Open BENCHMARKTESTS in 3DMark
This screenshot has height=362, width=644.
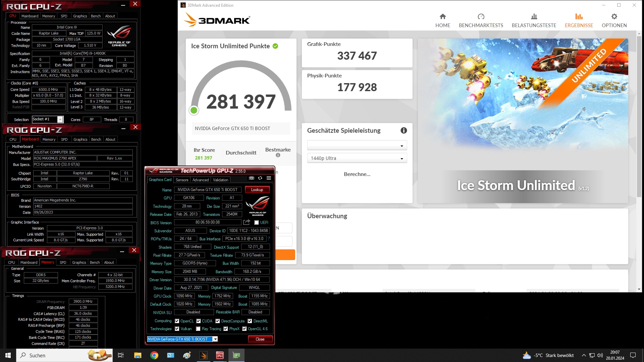click(481, 20)
